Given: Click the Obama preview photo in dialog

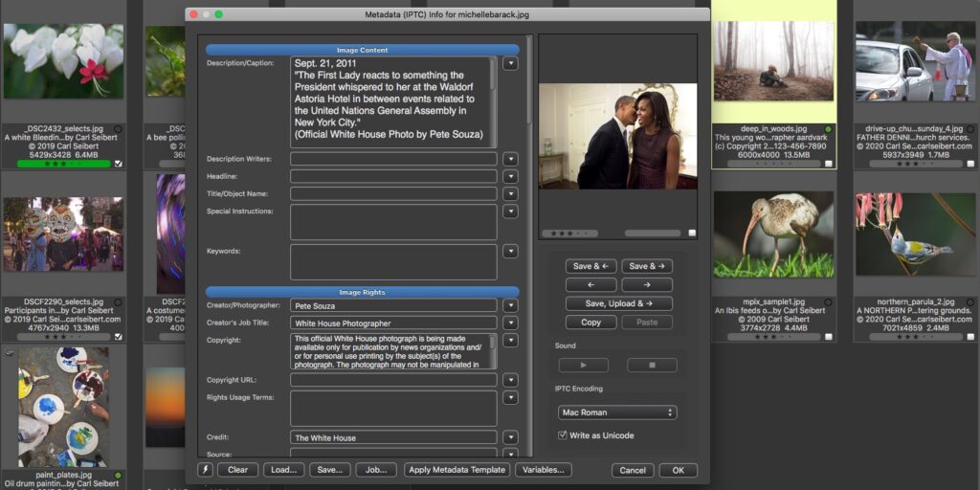Looking at the screenshot, I should 617,136.
